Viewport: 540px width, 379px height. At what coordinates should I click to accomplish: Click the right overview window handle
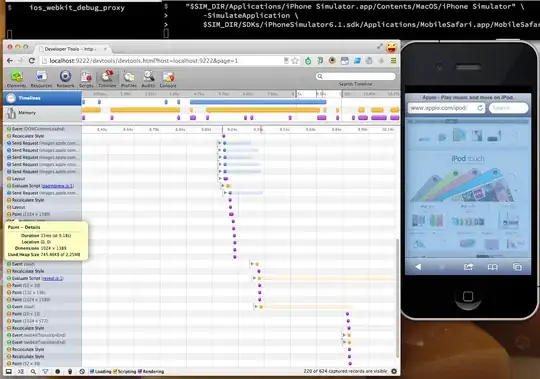pyautogui.click(x=342, y=94)
